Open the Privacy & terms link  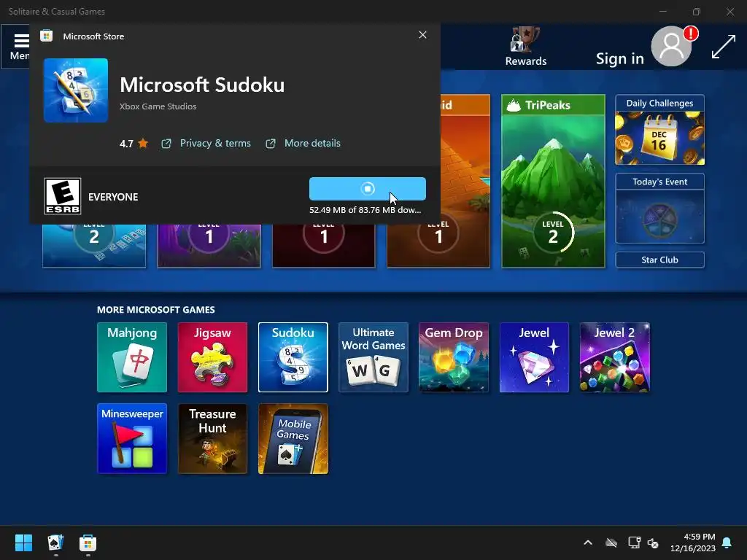(206, 144)
